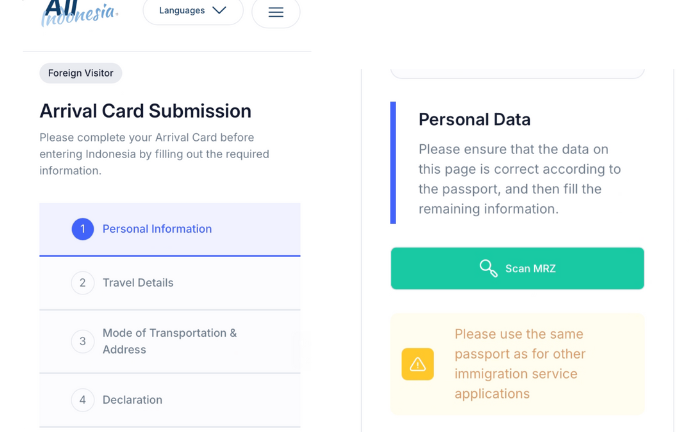This screenshot has height=432, width=694.
Task: Go to the Travel Details step
Action: [x=138, y=283]
